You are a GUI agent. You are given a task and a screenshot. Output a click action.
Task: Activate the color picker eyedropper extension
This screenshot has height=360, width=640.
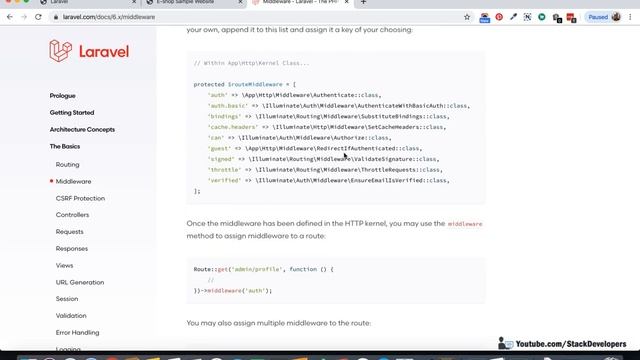point(513,17)
